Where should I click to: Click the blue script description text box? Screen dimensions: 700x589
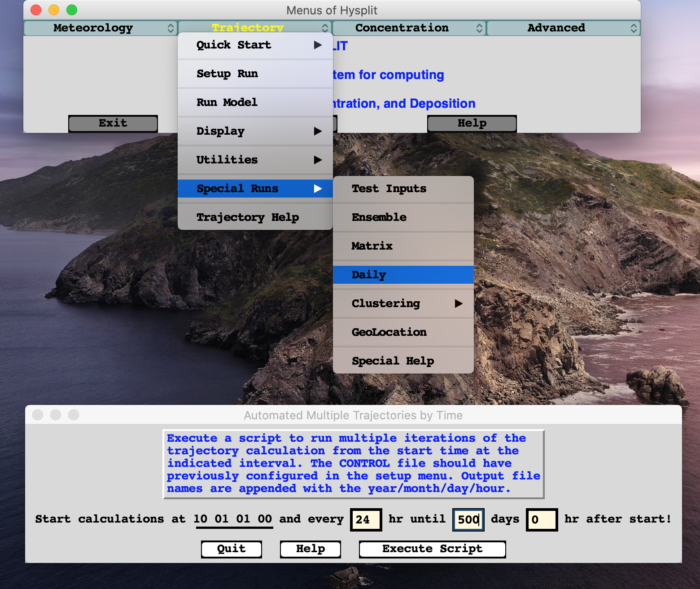tap(354, 464)
